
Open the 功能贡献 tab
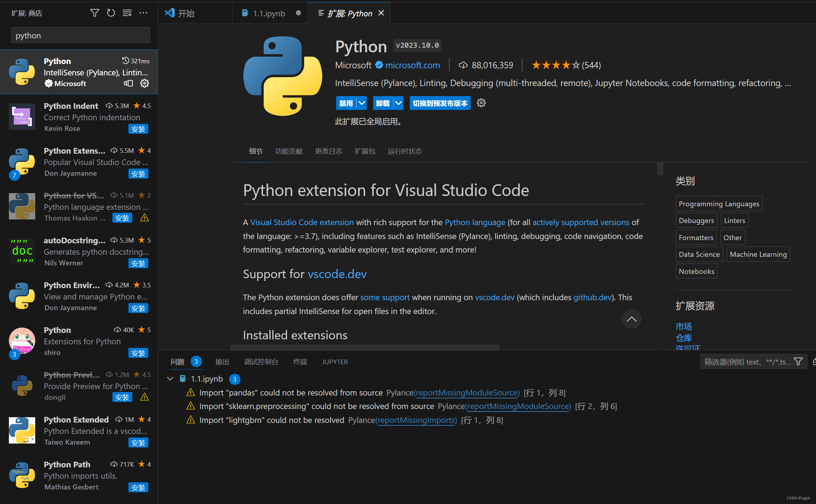[x=289, y=151]
